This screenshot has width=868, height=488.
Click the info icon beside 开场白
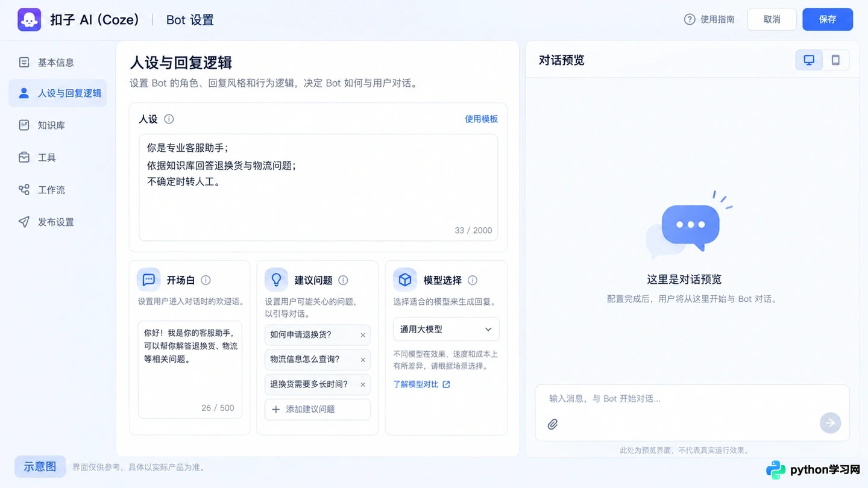click(x=206, y=280)
